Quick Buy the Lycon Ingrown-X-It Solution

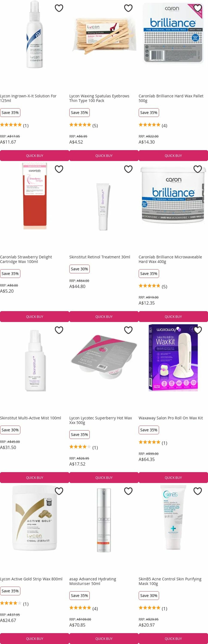pos(35,155)
